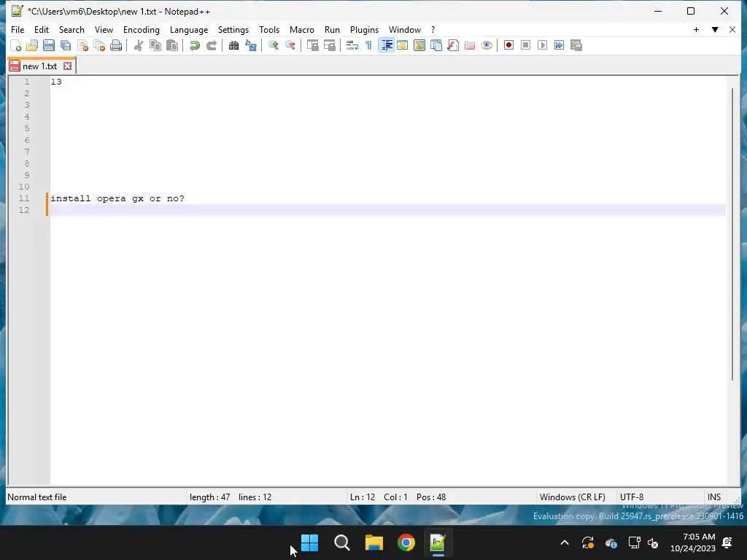Toggle Show All Characters pilcrow icon

tap(368, 45)
